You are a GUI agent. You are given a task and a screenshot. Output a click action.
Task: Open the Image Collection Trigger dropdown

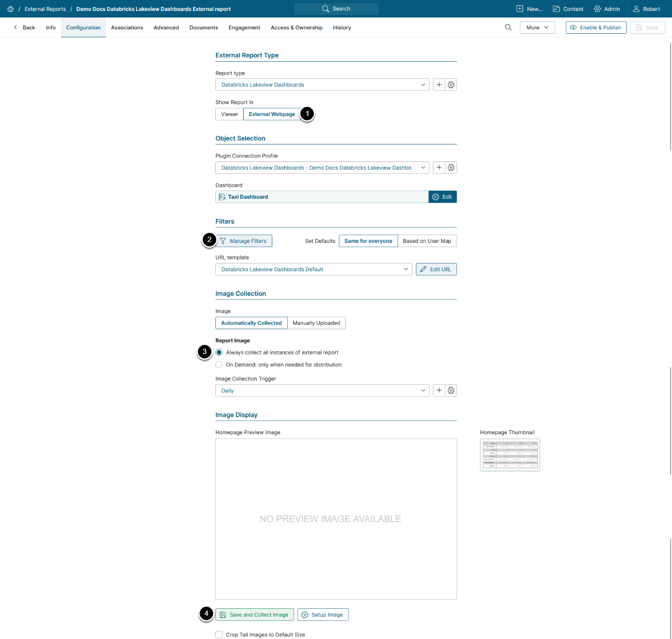[322, 390]
